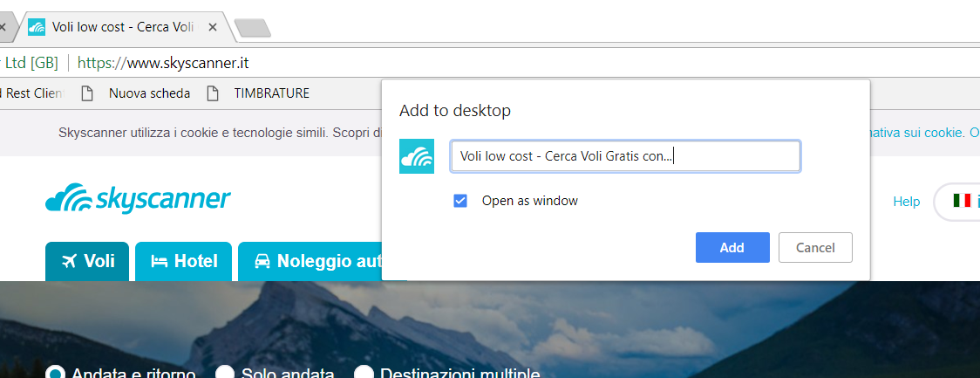Viewport: 980px width, 378px height.
Task: Switch to the Hotel tab
Action: point(183,261)
